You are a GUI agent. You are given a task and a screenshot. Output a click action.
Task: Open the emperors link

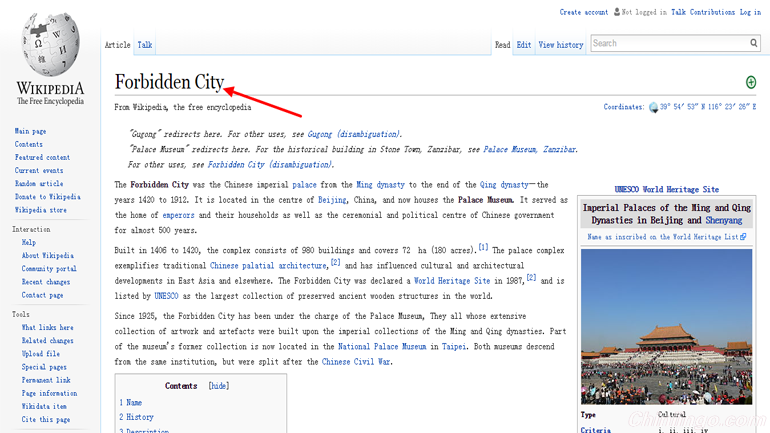178,216
